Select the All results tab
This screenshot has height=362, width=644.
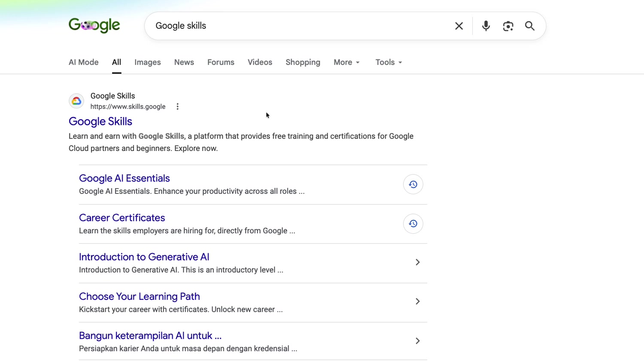(x=117, y=62)
